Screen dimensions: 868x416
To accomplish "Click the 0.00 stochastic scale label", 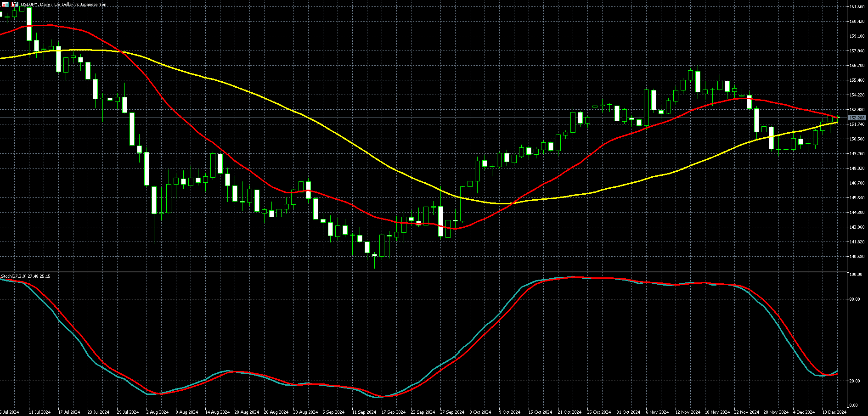I will pos(853,405).
